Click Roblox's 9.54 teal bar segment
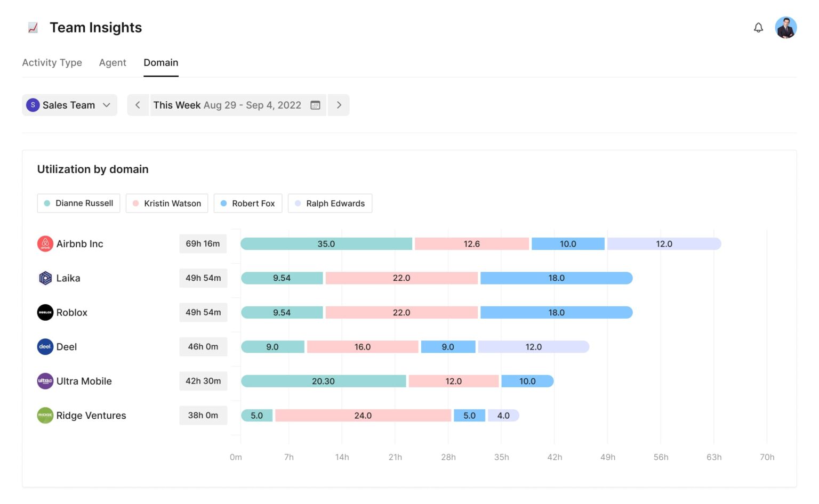The height and width of the screenshot is (504, 819). pos(282,312)
